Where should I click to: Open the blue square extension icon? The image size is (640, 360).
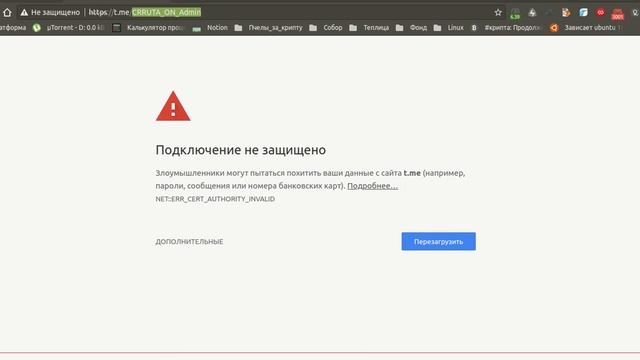pyautogui.click(x=583, y=13)
